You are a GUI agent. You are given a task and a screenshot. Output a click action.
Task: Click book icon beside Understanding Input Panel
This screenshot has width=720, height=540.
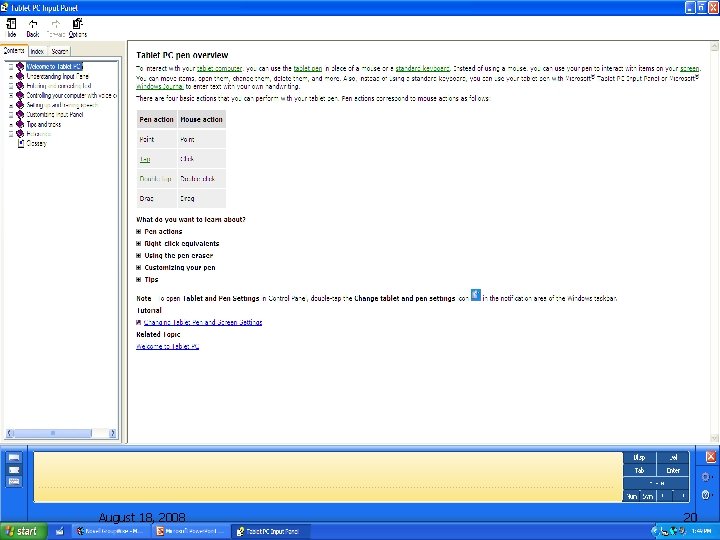20,76
